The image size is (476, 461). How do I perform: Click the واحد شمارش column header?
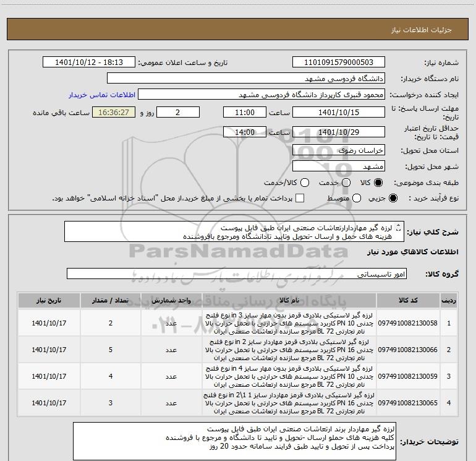pos(171,301)
